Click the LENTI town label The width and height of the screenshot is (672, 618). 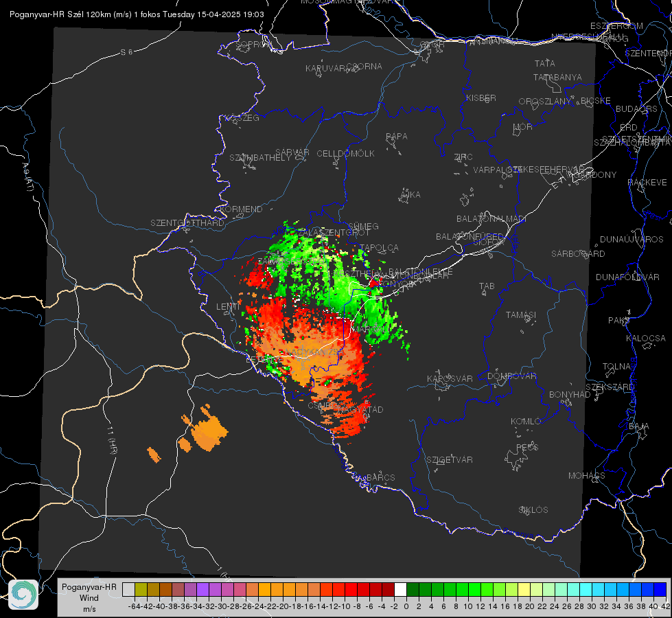[x=228, y=307]
